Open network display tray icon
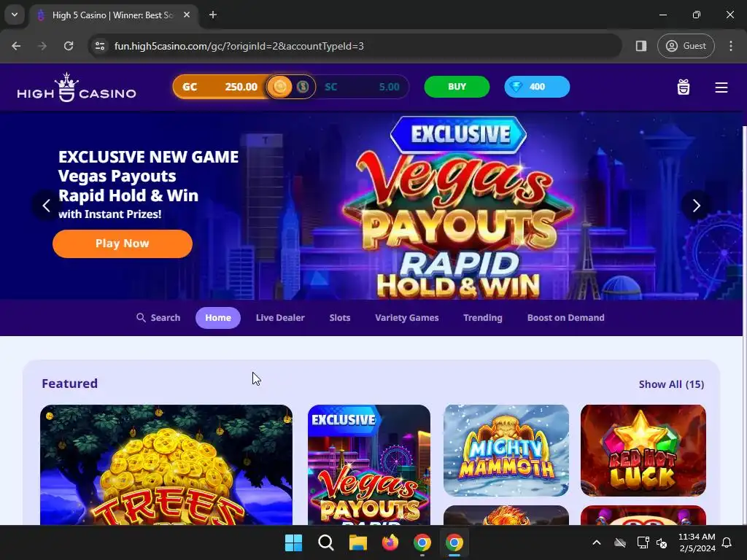The image size is (747, 560). click(x=643, y=542)
